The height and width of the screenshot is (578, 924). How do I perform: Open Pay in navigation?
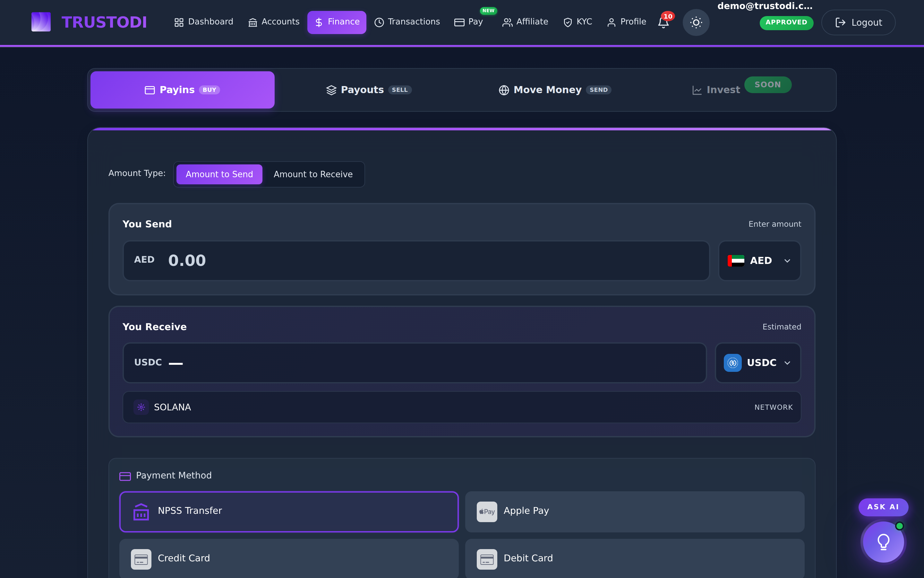click(x=468, y=22)
